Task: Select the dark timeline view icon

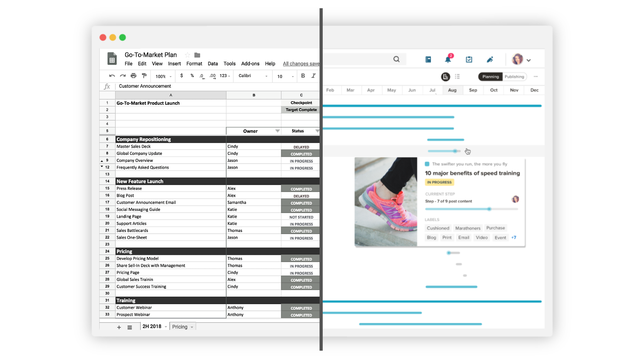Action: click(x=445, y=77)
